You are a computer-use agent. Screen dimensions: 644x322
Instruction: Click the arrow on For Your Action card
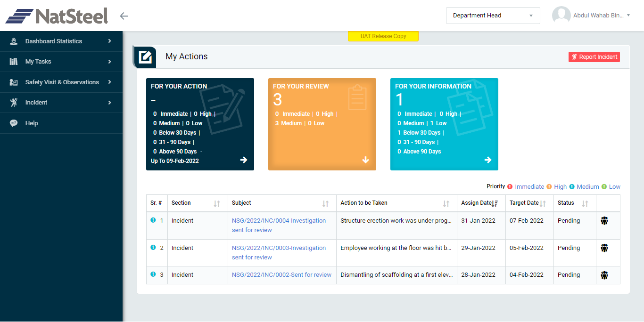click(244, 160)
